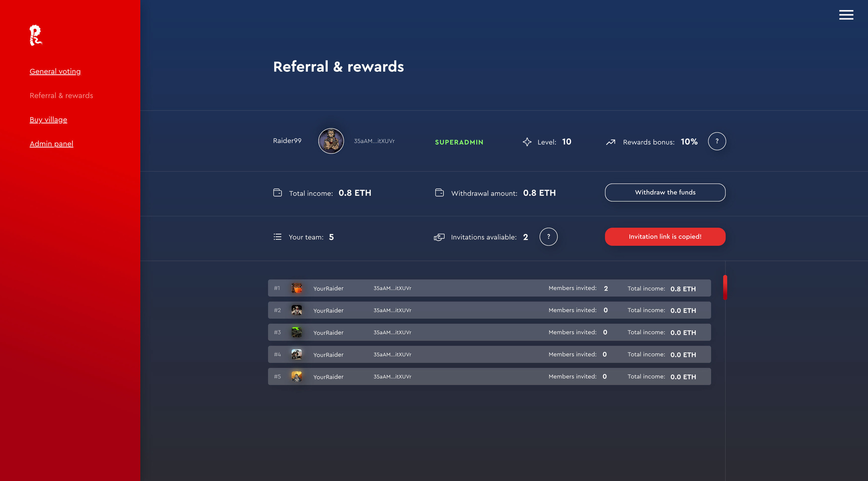Select Referral & rewards sidebar item
Image resolution: width=868 pixels, height=481 pixels.
click(61, 96)
